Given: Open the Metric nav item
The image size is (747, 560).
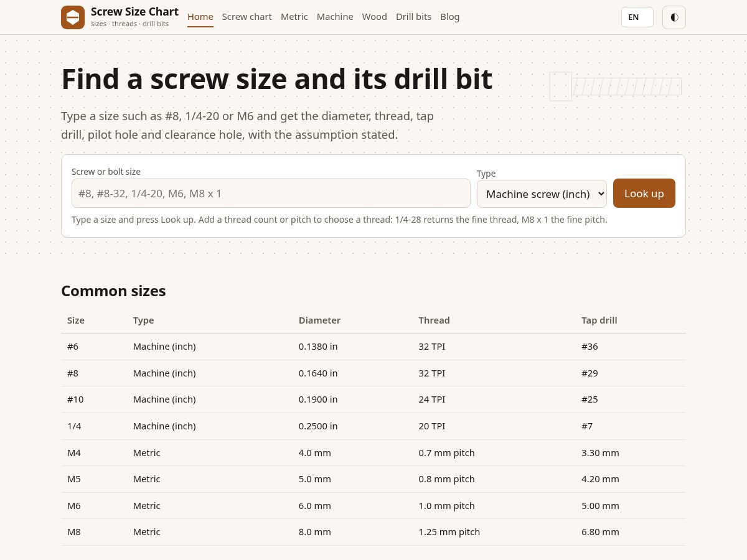Looking at the screenshot, I should pos(294,17).
